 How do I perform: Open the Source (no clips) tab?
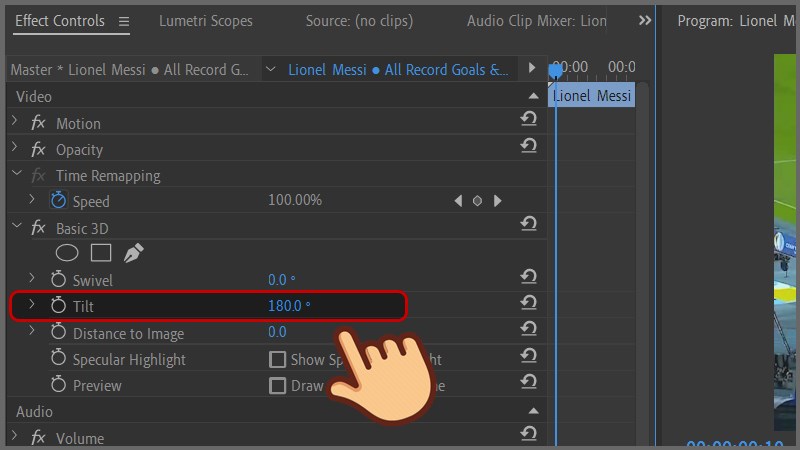pos(359,21)
